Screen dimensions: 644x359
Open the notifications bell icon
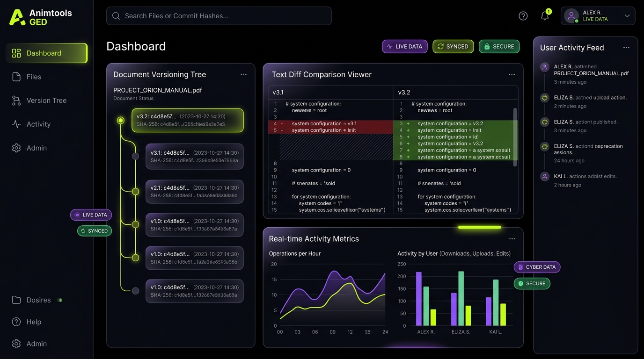(545, 16)
